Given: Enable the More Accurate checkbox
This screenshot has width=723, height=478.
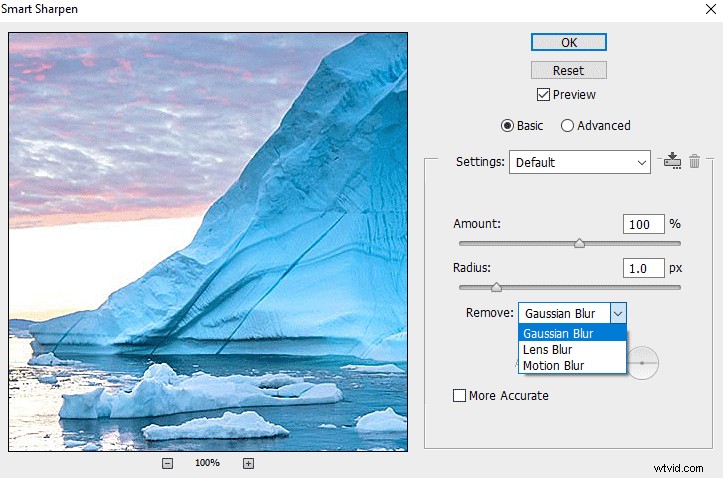Looking at the screenshot, I should [x=459, y=395].
